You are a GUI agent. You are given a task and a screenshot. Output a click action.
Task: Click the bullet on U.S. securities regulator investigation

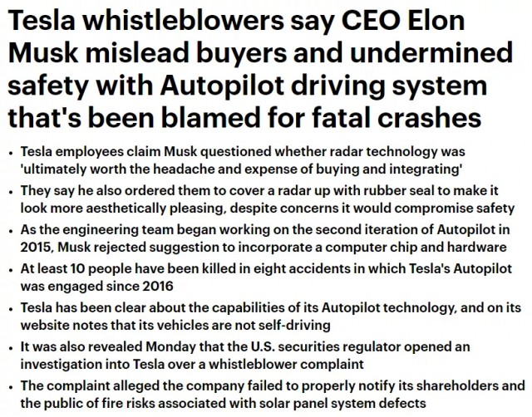pos(245,356)
